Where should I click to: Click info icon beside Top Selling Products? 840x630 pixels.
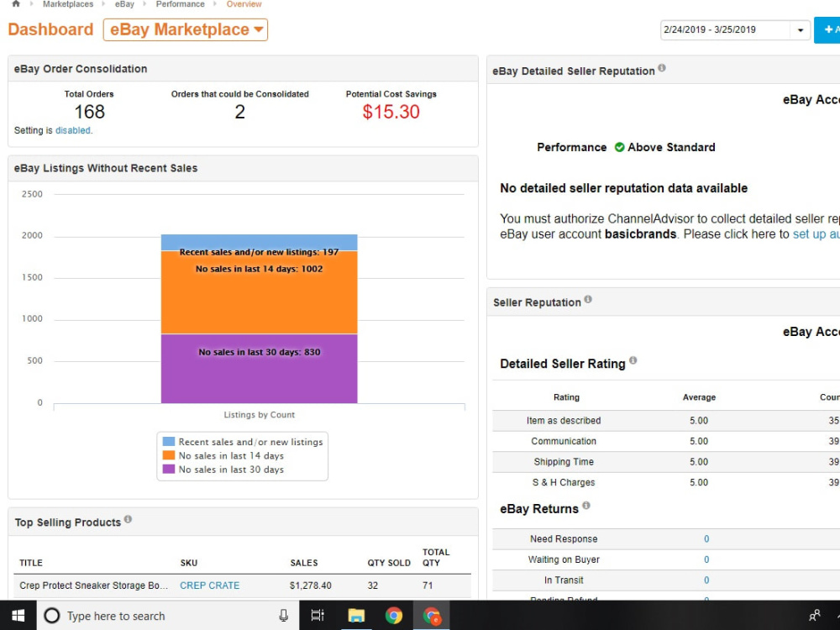128,519
